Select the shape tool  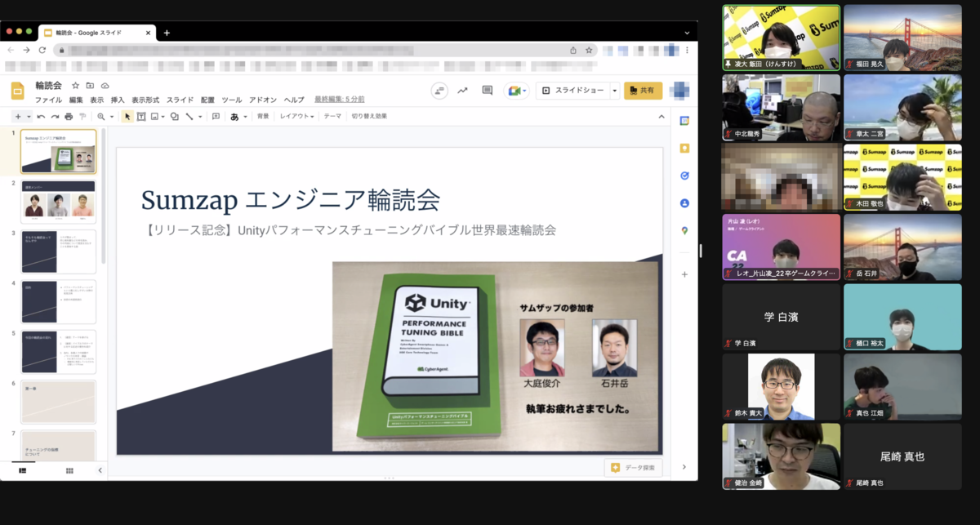174,116
